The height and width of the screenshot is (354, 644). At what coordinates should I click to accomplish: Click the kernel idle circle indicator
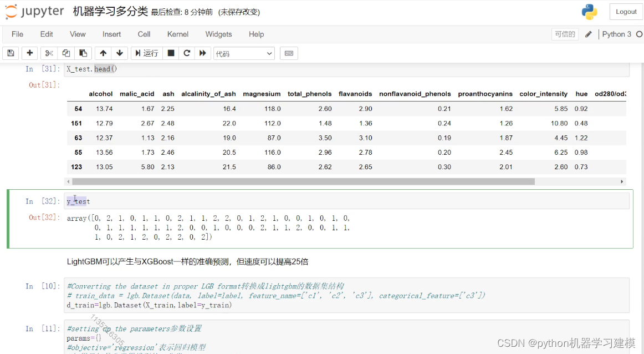pos(639,34)
